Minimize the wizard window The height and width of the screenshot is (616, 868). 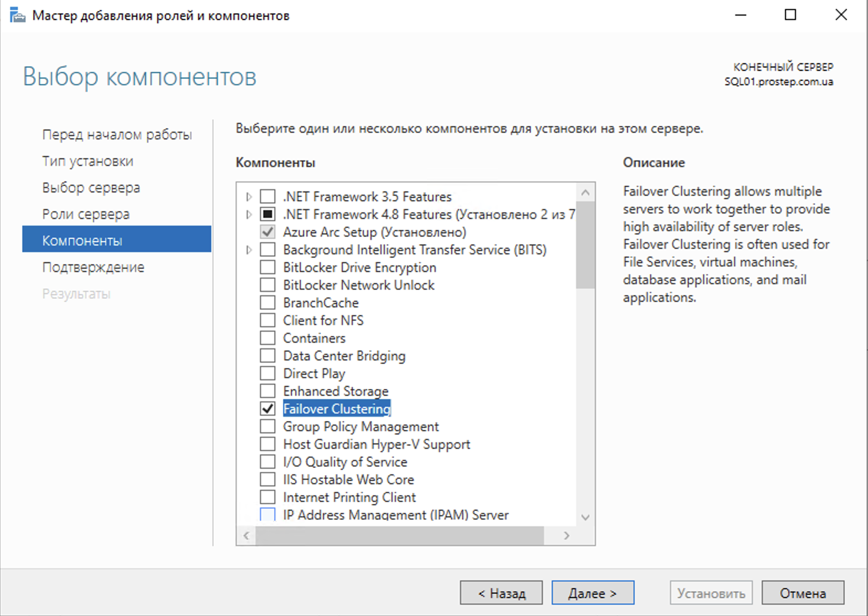741,15
